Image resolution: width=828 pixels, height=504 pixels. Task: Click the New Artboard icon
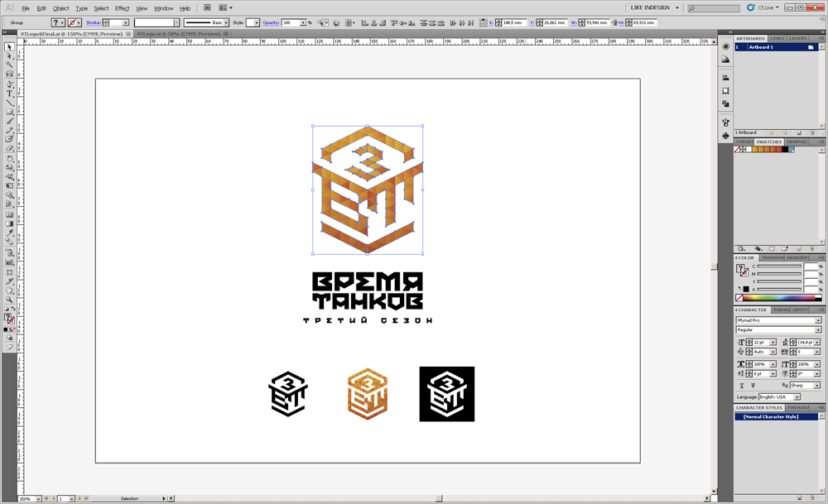pos(799,132)
